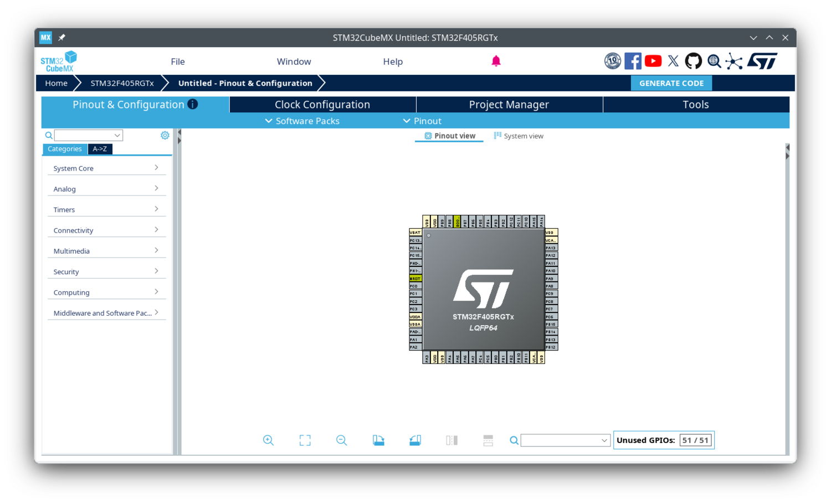Open the sidebar settings gear icon

coord(165,135)
